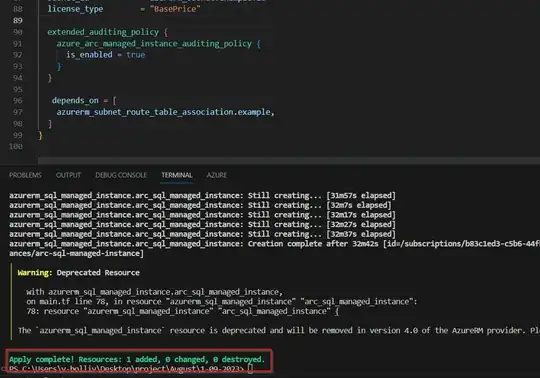Viewport: 540px width, 378px height.
Task: Switch to the OUTPUT tab
Action: coord(68,175)
